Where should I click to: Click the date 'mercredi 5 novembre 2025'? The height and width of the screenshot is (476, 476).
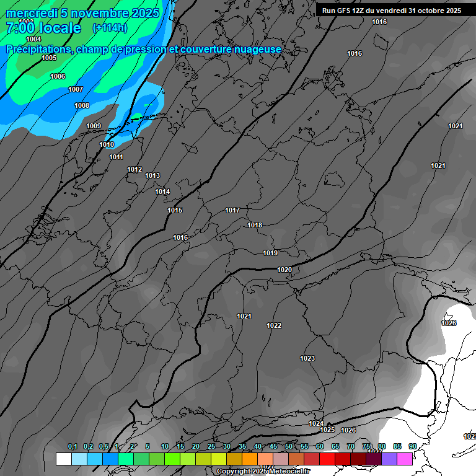82,13
